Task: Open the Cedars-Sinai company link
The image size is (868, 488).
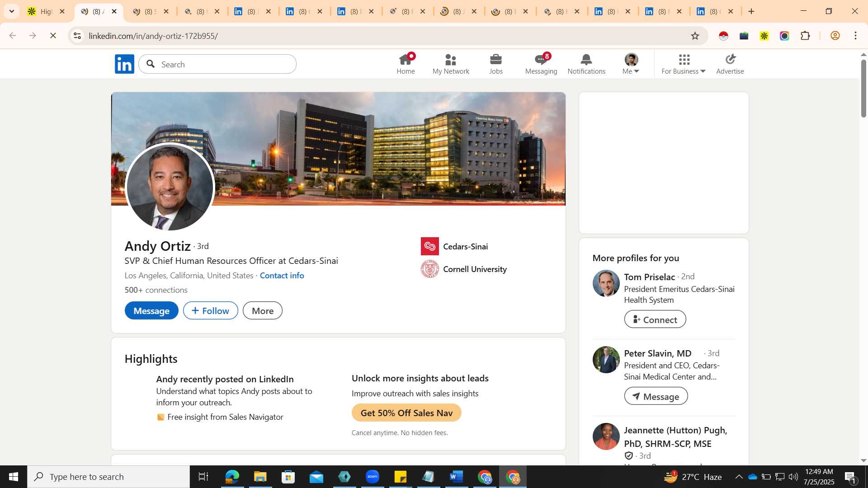Action: (465, 246)
